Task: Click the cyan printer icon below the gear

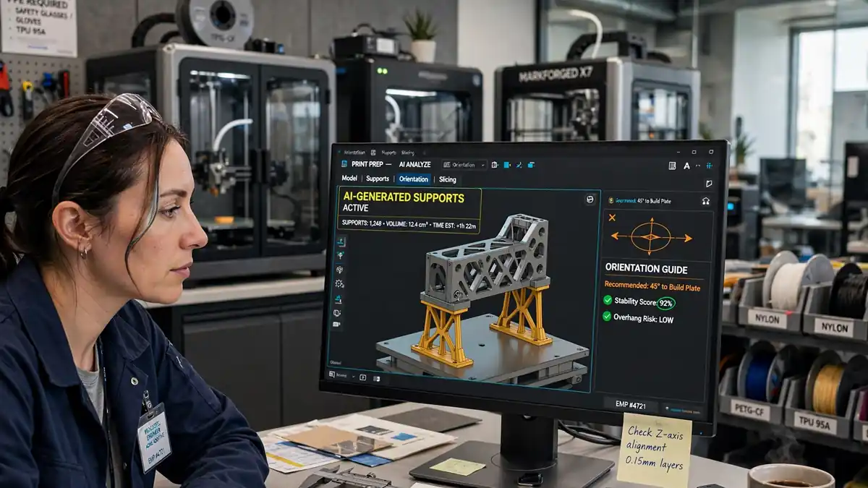Action: [x=339, y=299]
